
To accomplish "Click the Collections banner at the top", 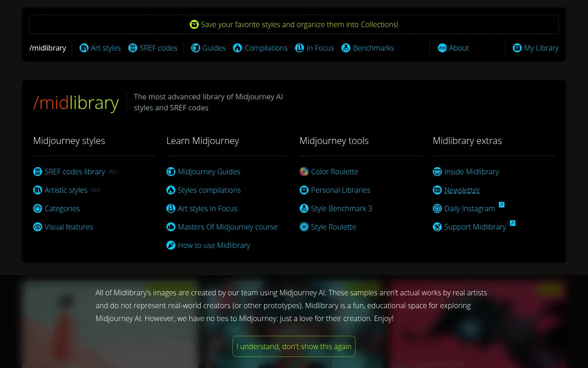I will click(294, 24).
